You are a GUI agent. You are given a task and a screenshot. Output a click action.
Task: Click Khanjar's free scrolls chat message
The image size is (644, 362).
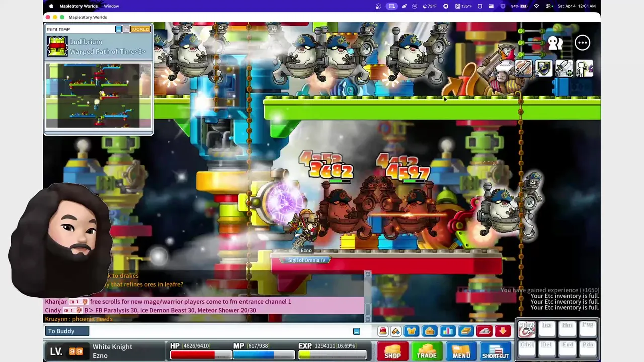(168, 302)
